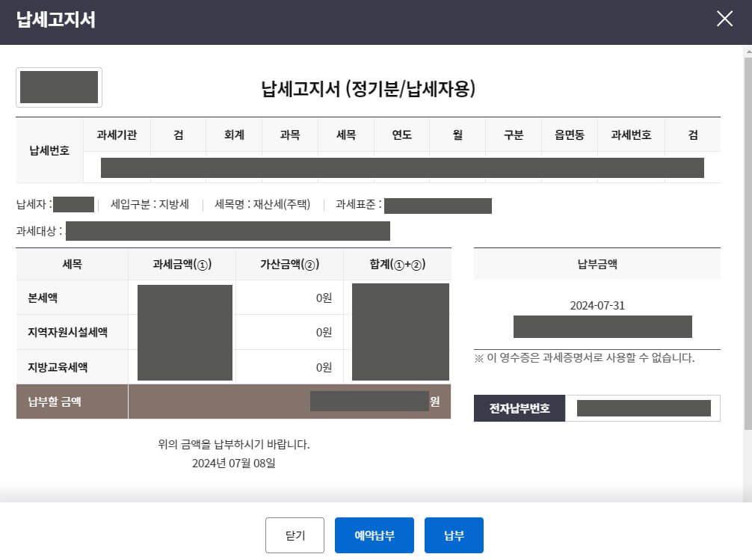Click the redacted logo at top left
The image size is (752, 560).
[58, 87]
